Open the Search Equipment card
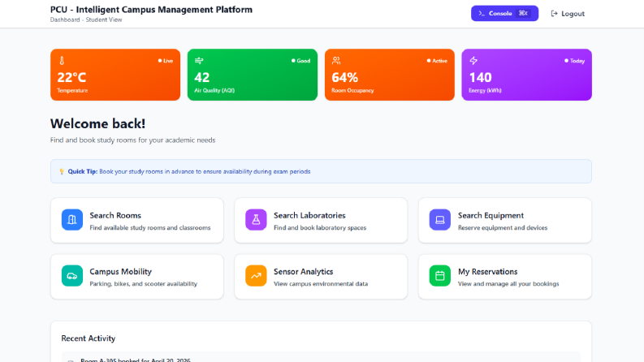 pyautogui.click(x=505, y=221)
